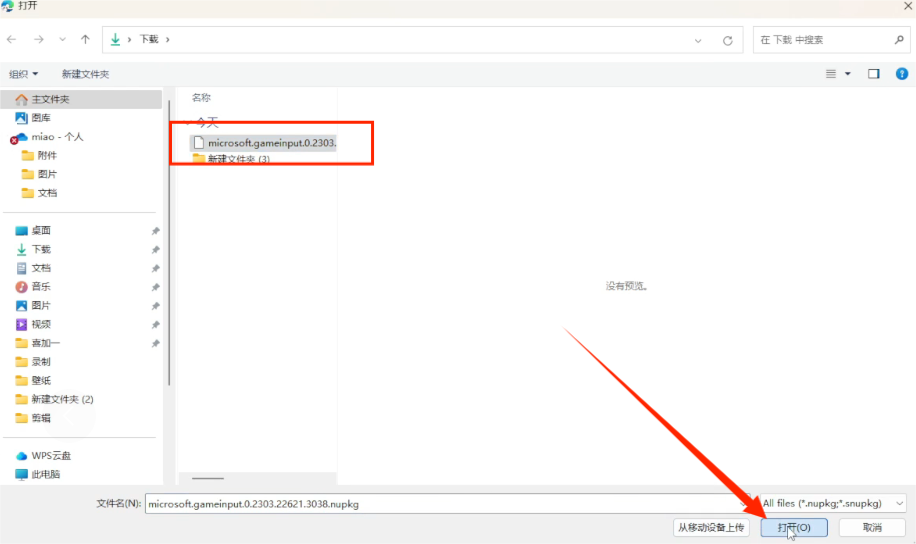The width and height of the screenshot is (916, 544).
Task: Click the Up one level arrow
Action: click(85, 39)
